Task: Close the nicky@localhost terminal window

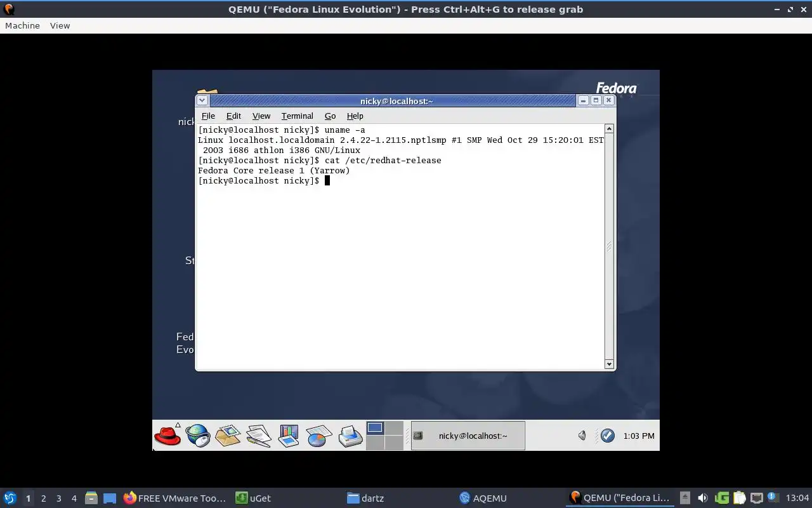Action: [x=608, y=100]
